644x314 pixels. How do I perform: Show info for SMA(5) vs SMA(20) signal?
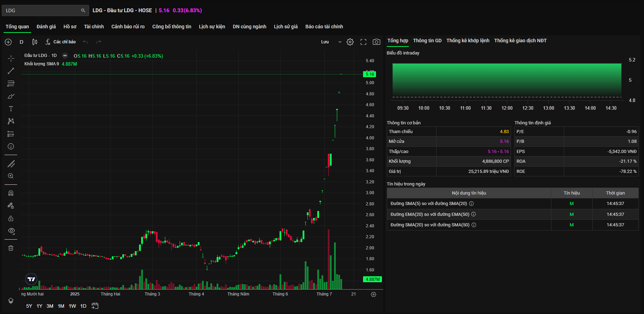(x=471, y=204)
